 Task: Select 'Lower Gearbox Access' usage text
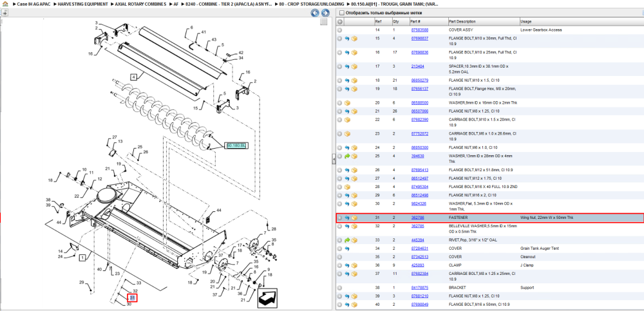pos(541,30)
